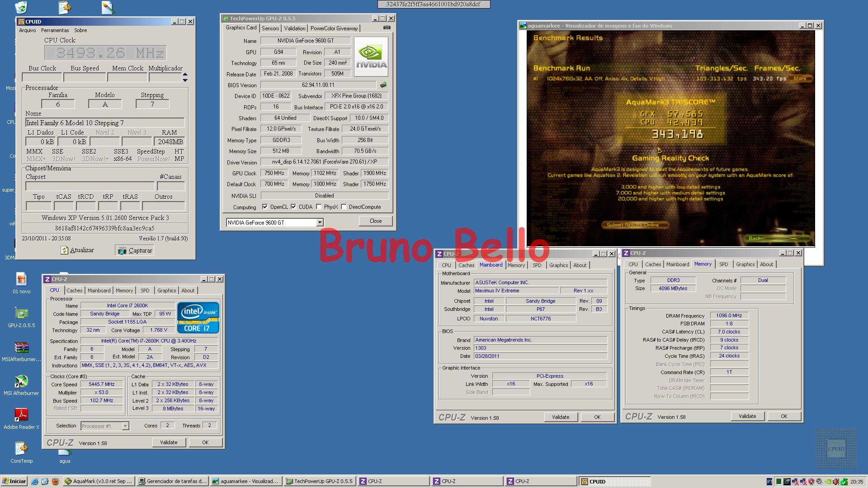Click the Multiplicador down arrow in CPUID
868x488 pixels.
click(x=185, y=80)
